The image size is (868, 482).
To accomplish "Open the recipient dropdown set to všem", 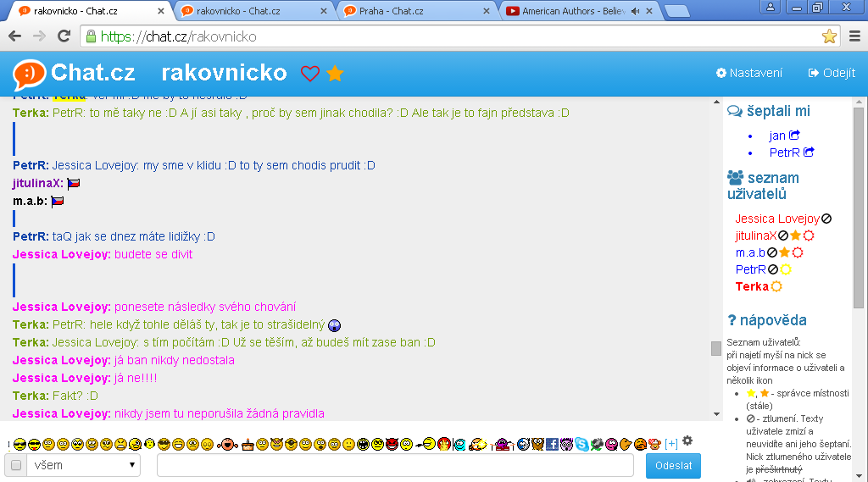I will [x=84, y=465].
